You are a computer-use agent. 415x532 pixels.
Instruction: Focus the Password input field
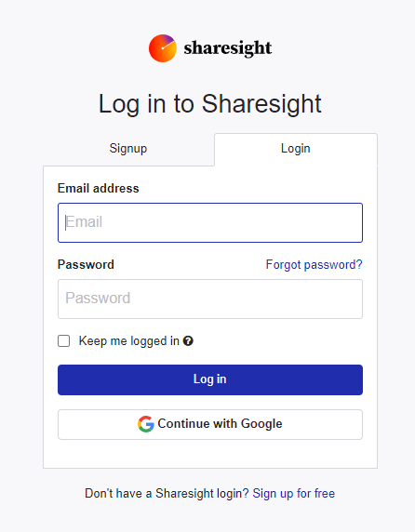tap(210, 299)
